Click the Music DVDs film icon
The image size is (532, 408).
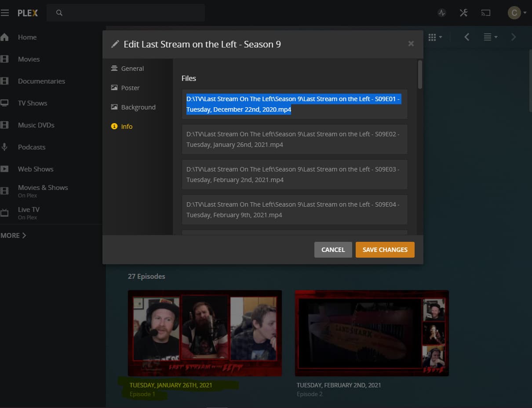click(4, 125)
